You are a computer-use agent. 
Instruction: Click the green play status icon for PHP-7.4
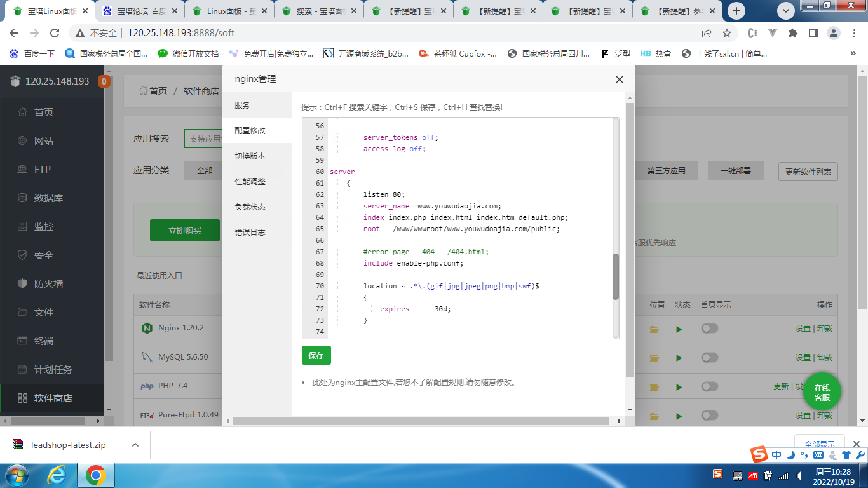click(x=679, y=387)
